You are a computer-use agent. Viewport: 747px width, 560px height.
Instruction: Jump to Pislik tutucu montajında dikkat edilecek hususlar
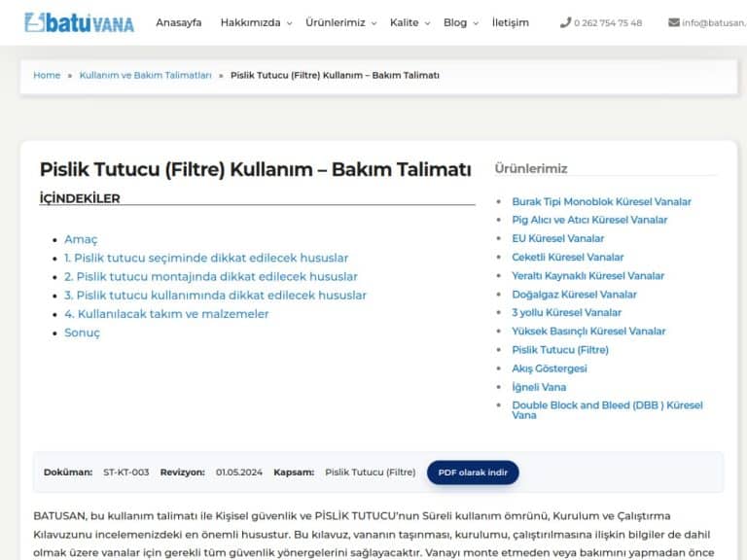pyautogui.click(x=211, y=276)
